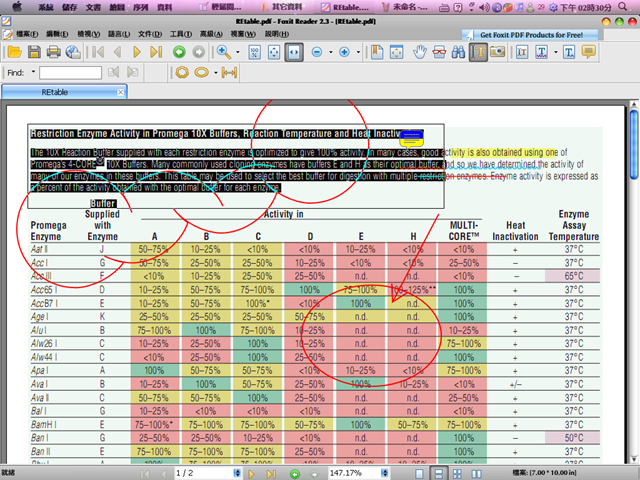Click the 65°C temperature cell for Acc III
This screenshot has width=640, height=480.
pos(573,276)
